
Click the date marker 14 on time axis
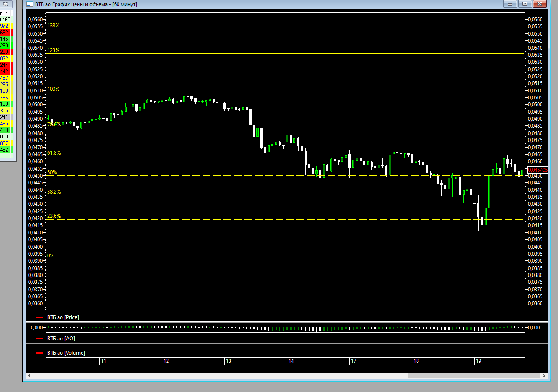291,361
